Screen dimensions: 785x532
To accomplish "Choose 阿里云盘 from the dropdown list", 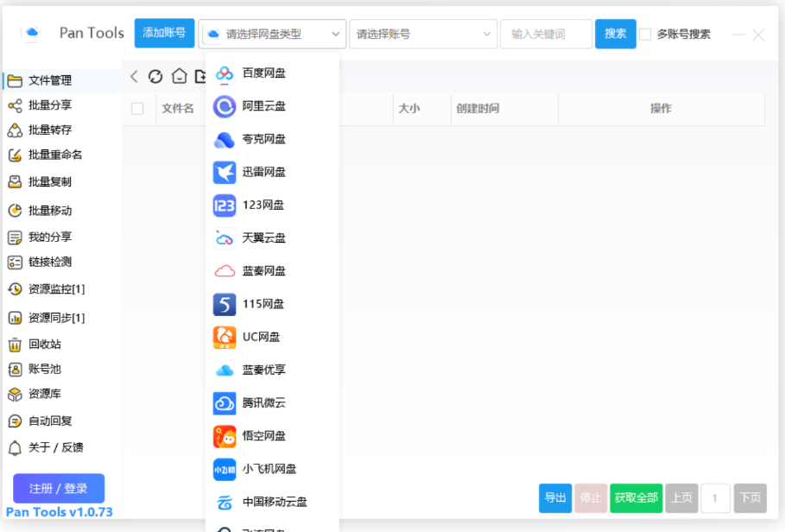I will pos(272,106).
